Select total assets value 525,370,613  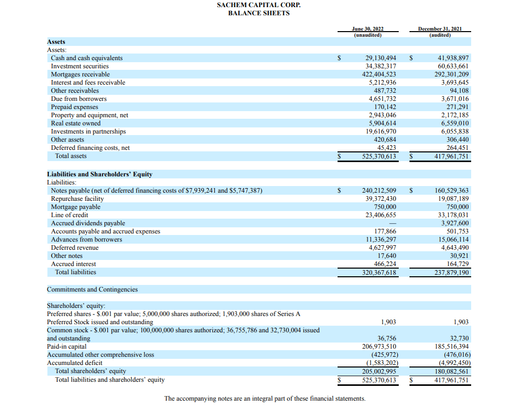coord(379,156)
